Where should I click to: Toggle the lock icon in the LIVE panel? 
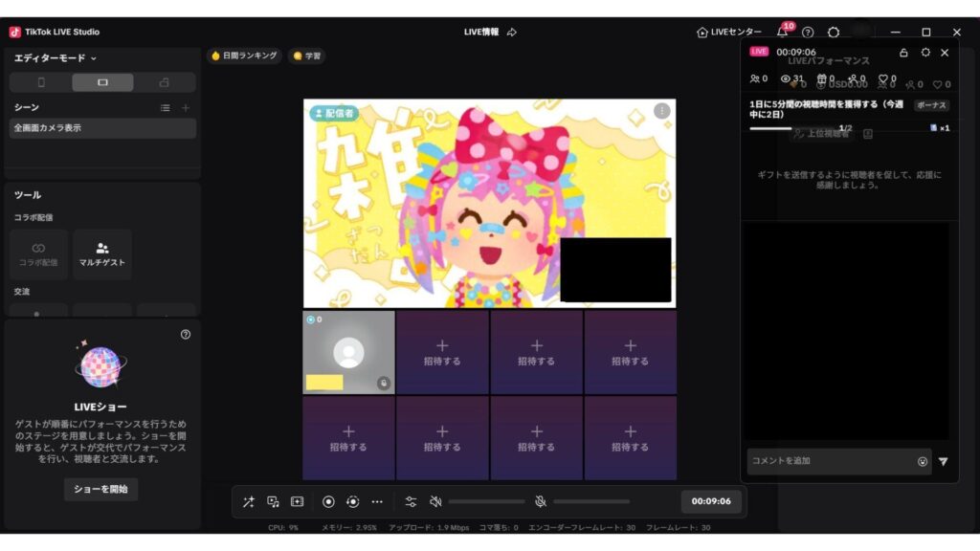pyautogui.click(x=903, y=53)
